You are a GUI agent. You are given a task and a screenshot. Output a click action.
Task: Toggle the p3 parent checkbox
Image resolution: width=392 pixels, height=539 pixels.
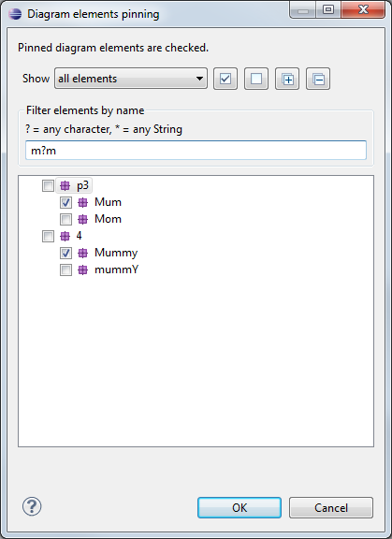pyautogui.click(x=48, y=186)
